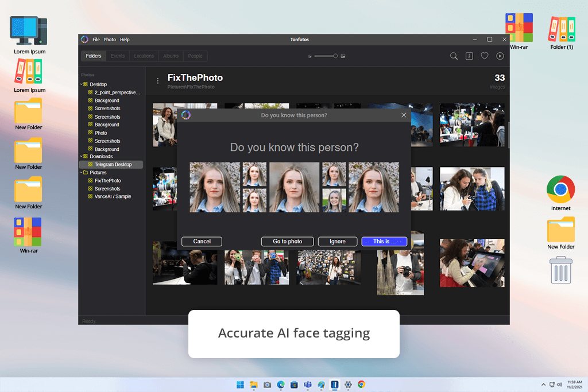Click the heart favorites icon

(x=485, y=56)
